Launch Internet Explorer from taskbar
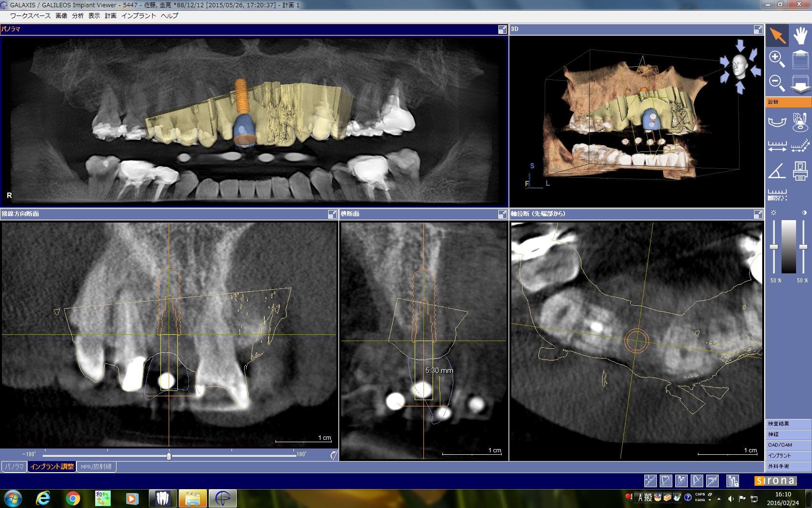Image resolution: width=812 pixels, height=508 pixels. coord(43,498)
